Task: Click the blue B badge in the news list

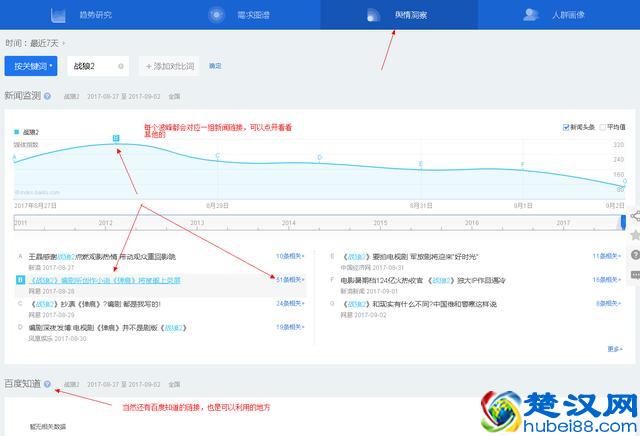Action: [x=20, y=280]
